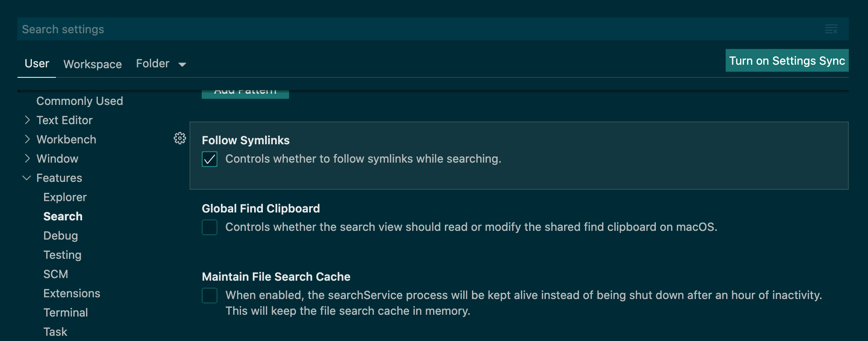Image resolution: width=868 pixels, height=341 pixels.
Task: Open Commonly Used settings category
Action: click(x=79, y=101)
